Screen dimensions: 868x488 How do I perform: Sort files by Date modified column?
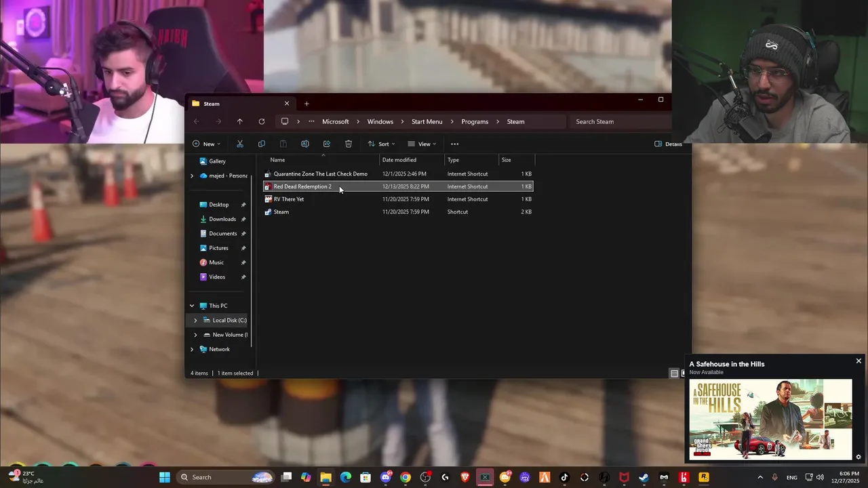pyautogui.click(x=412, y=160)
